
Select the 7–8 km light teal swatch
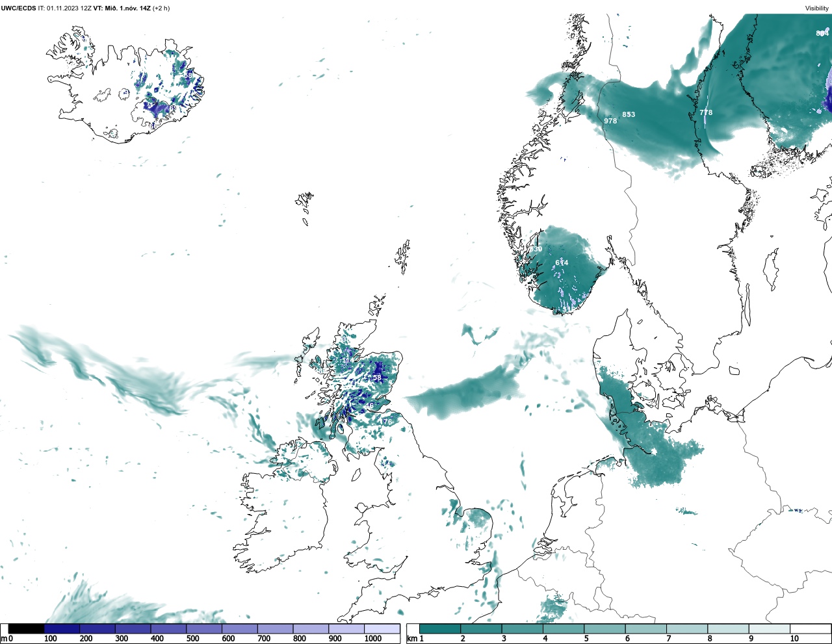coord(687,628)
